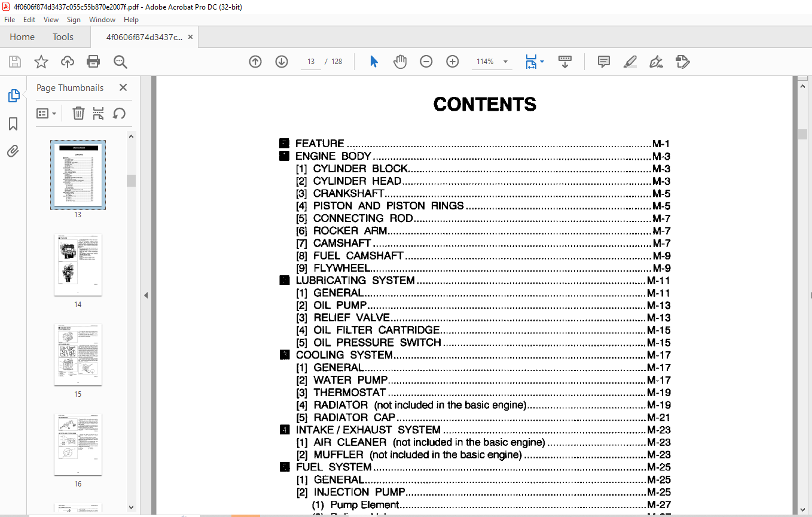Image resolution: width=812 pixels, height=517 pixels.
Task: Zoom in with plus button
Action: tap(453, 62)
